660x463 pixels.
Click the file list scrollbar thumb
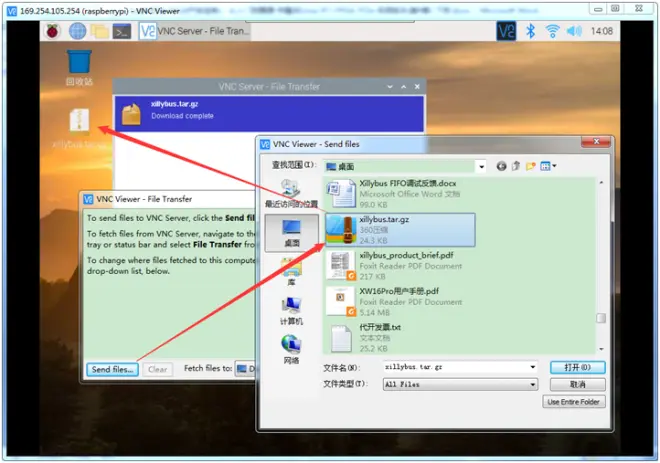point(601,318)
